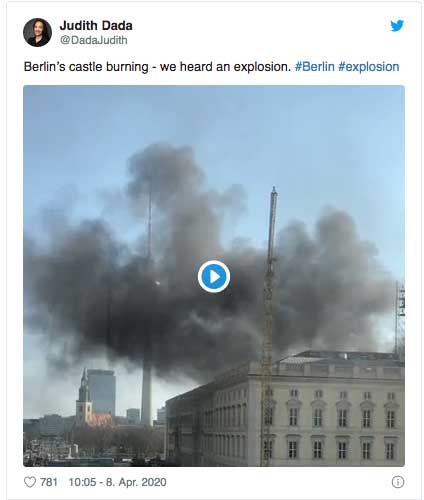Click the tweet text "Berlin's castle burning"
The height and width of the screenshot is (500, 424).
86,67
